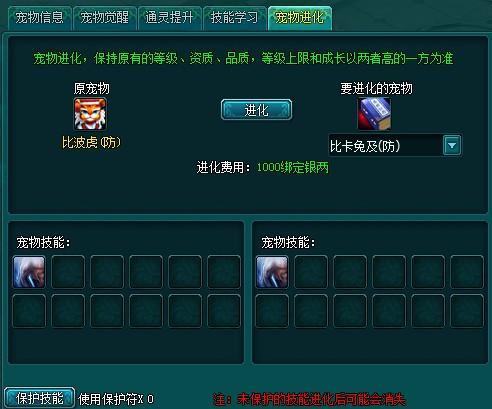Viewport: 492px width, 409px height.
Task: Select the first skill icon in right skill panel
Action: (272, 272)
